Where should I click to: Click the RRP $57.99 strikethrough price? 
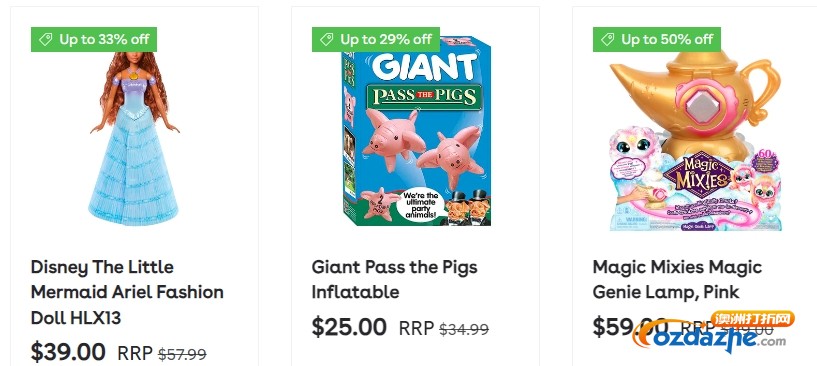[x=162, y=354]
